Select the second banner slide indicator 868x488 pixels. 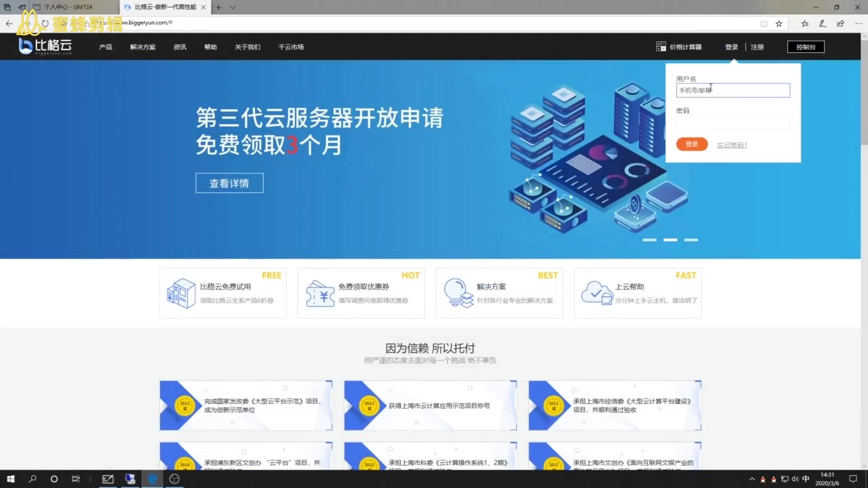click(670, 240)
